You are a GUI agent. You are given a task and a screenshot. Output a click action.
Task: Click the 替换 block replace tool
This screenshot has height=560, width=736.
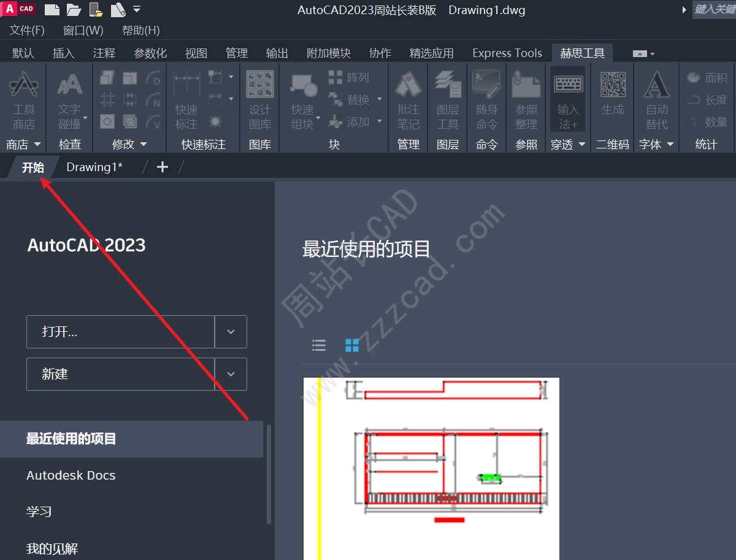tap(349, 99)
